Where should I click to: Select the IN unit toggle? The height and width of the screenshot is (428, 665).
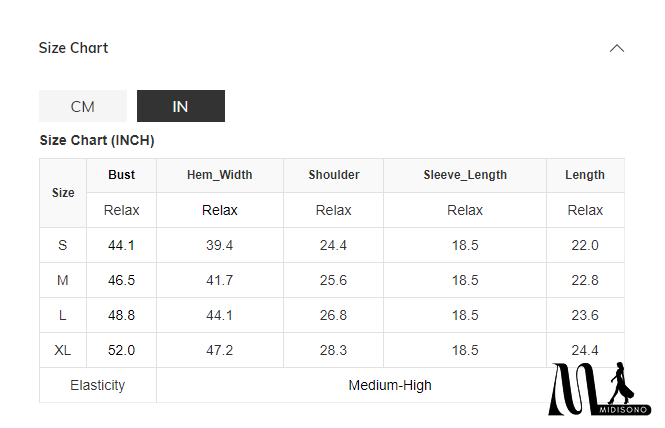(181, 106)
